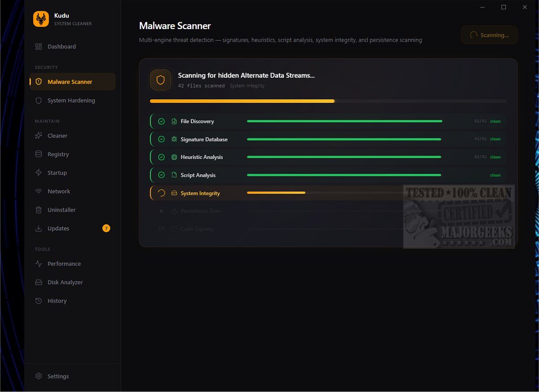
Task: Click the shield icon in scan header
Action: click(161, 80)
